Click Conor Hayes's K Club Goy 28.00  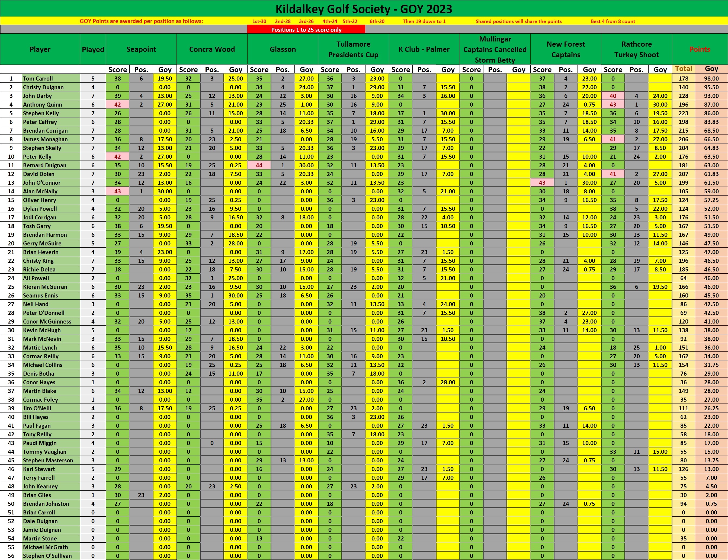pyautogui.click(x=448, y=382)
